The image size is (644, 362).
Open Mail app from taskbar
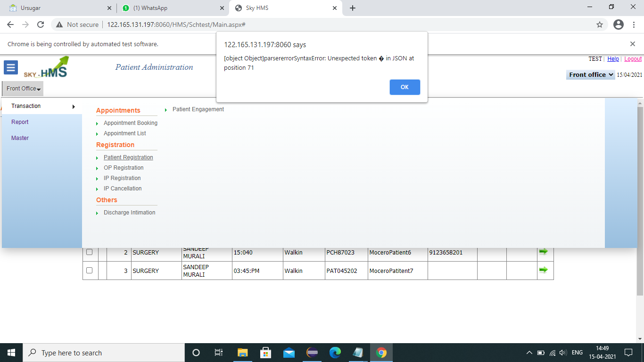coord(289,353)
